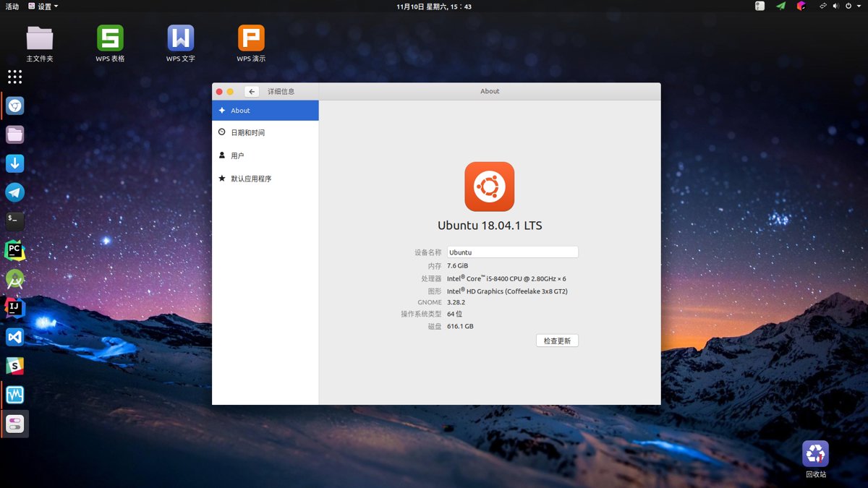Expand the system menu arrow in the top bar
Viewport: 868px width, 488px height.
pyautogui.click(x=859, y=6)
